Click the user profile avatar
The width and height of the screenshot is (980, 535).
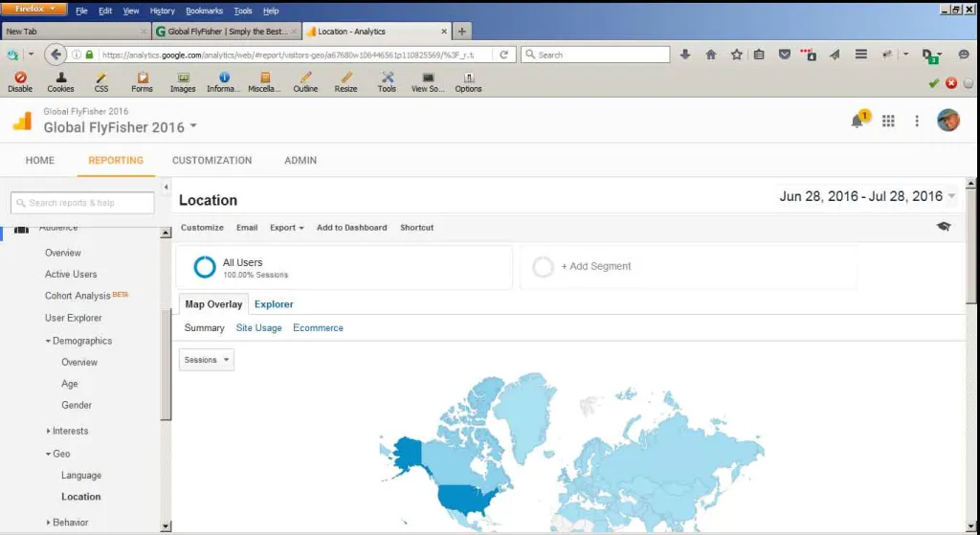[947, 121]
